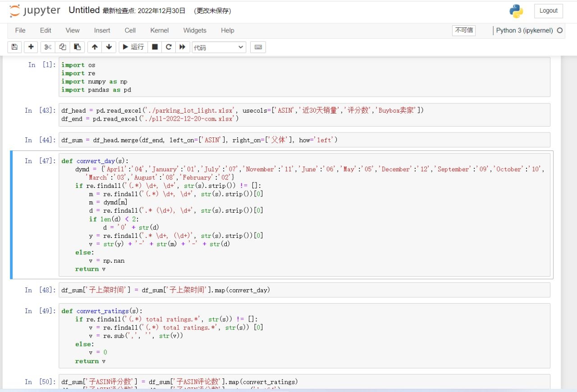Click the In [48] prompt
Image resolution: width=577 pixels, height=392 pixels.
[40, 290]
